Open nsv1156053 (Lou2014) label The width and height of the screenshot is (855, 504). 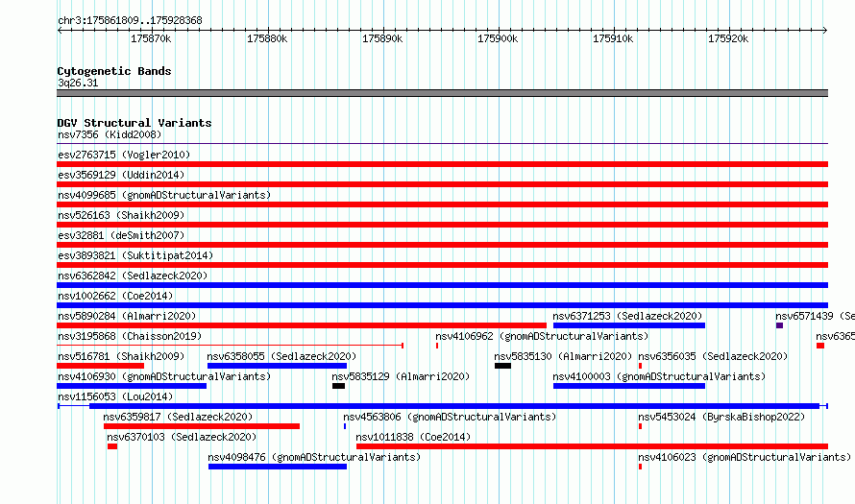point(115,396)
